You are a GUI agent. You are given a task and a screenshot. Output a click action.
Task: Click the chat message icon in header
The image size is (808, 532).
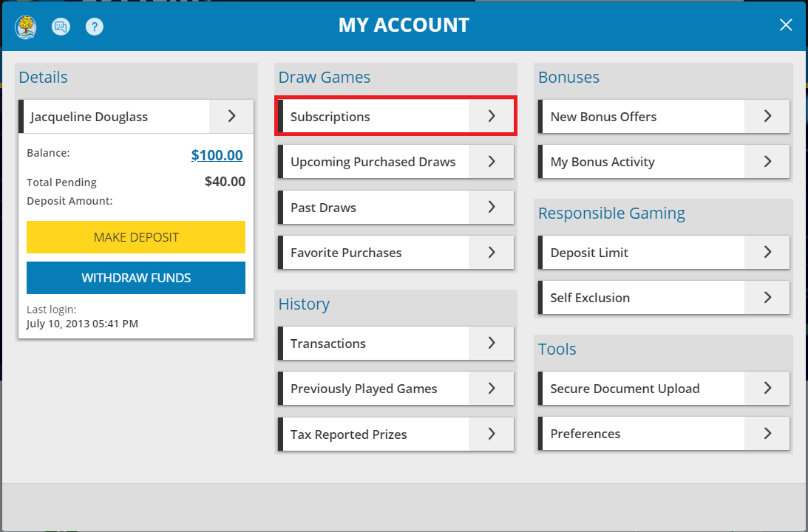coord(61,27)
